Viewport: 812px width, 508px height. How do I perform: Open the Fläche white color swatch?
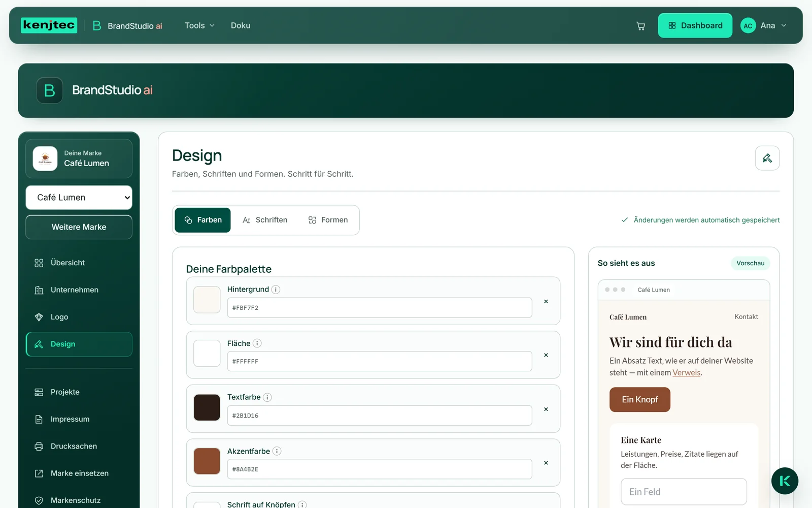coord(207,354)
